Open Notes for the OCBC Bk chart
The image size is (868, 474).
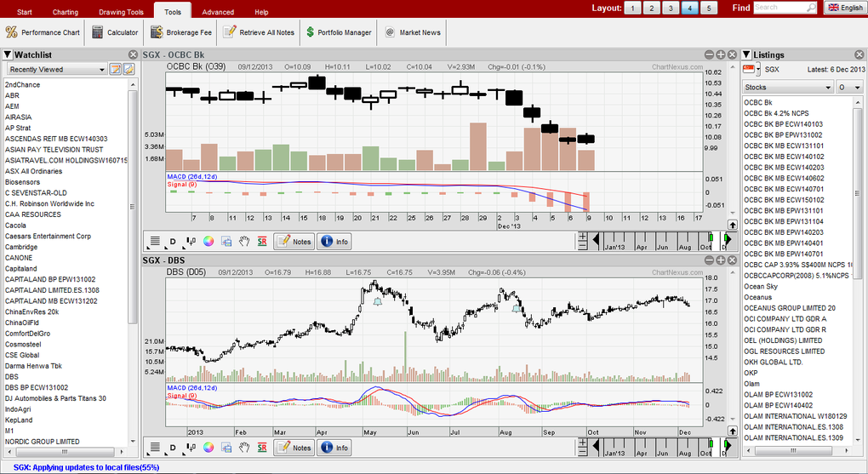(294, 242)
